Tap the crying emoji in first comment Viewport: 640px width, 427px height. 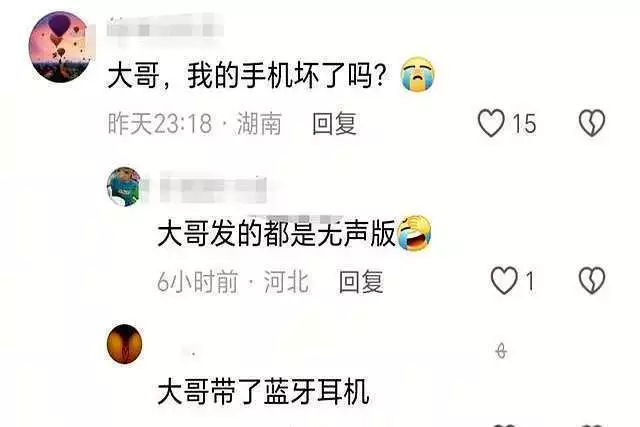[x=417, y=75]
